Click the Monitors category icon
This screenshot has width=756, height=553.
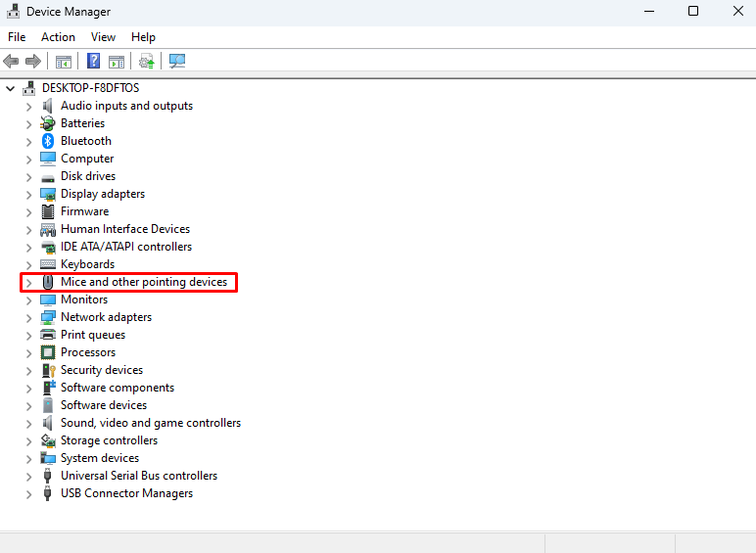[48, 300]
